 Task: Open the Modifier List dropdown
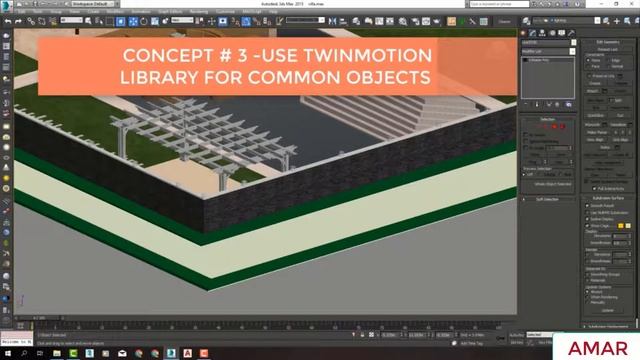548,51
